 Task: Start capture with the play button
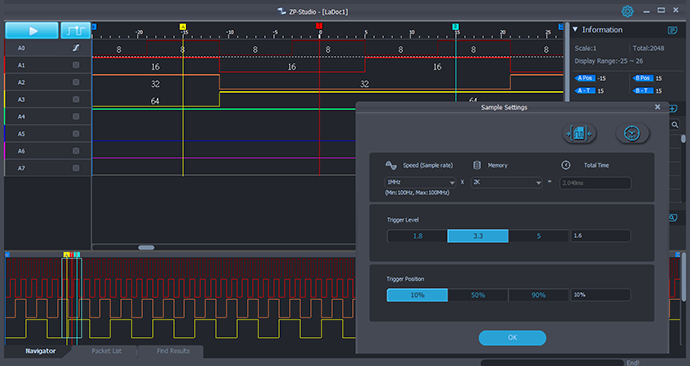(32, 30)
